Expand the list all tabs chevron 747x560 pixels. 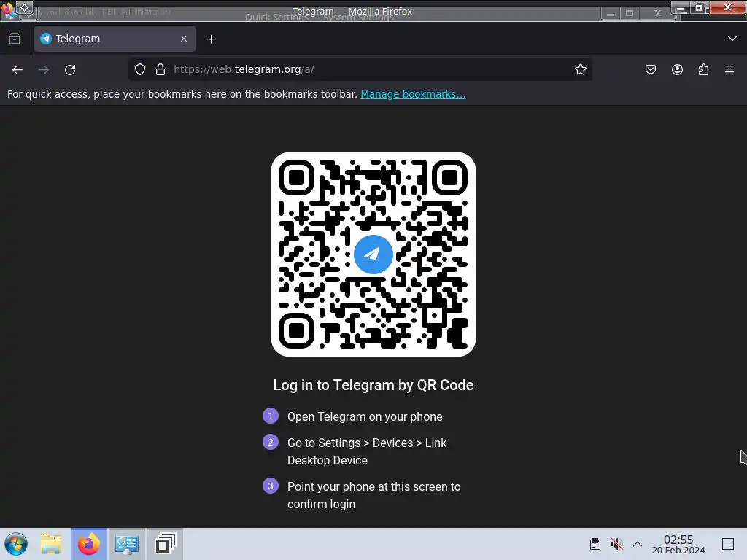point(732,39)
